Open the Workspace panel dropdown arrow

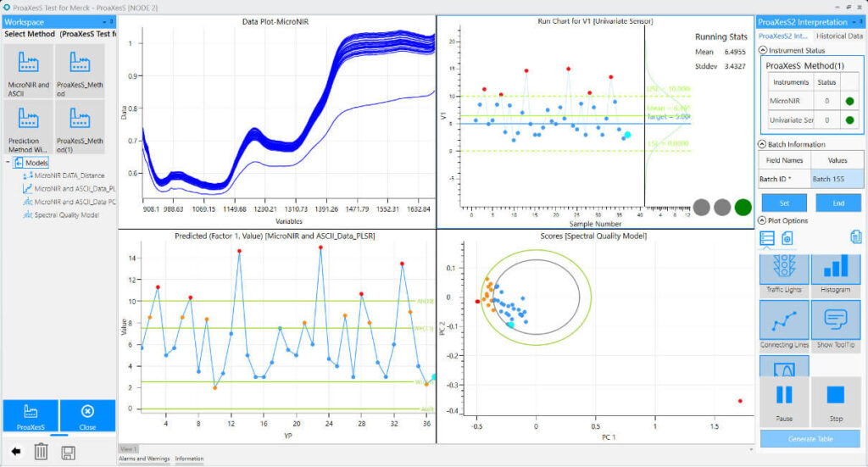tap(104, 22)
